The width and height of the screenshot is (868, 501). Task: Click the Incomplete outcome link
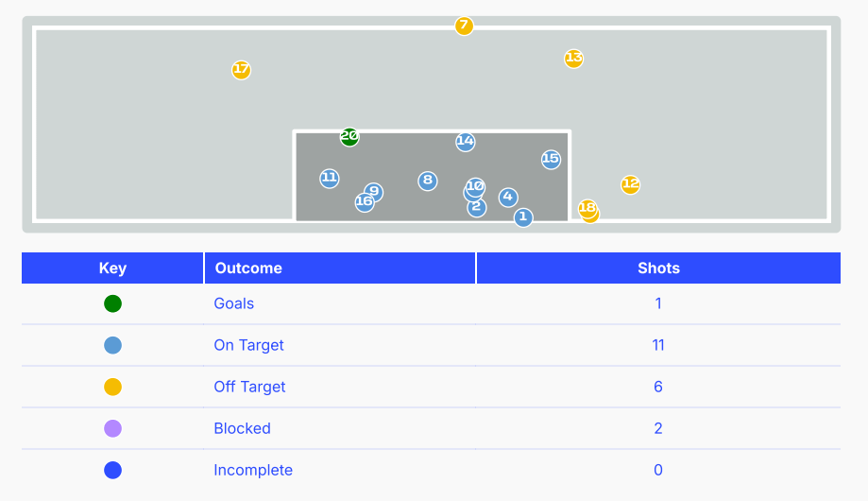pos(253,470)
